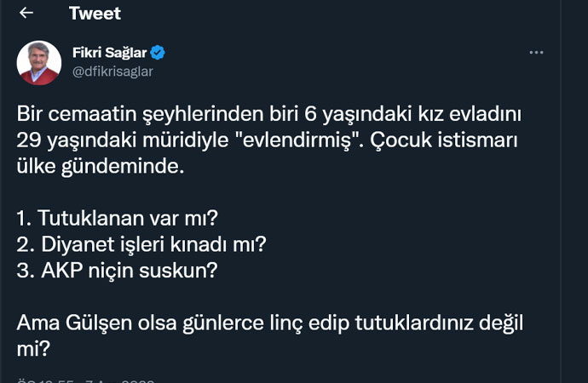This screenshot has height=383, width=588.
Task: Click the phrase 'ülke gündeminde.'
Action: 100,165
